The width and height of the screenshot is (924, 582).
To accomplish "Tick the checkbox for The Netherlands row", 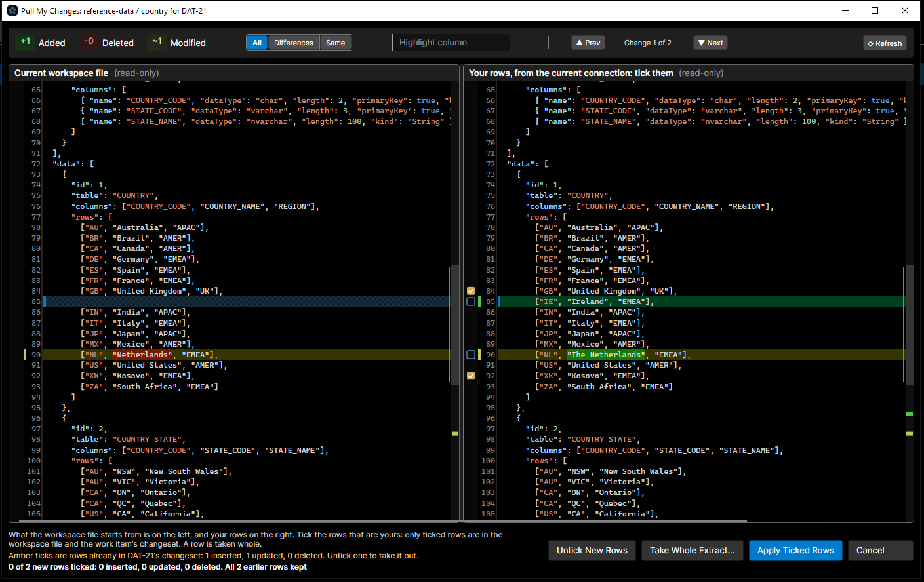I will click(471, 355).
